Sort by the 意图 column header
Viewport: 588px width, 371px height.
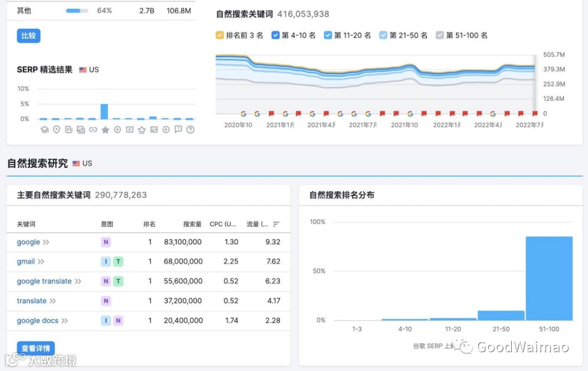coord(107,224)
